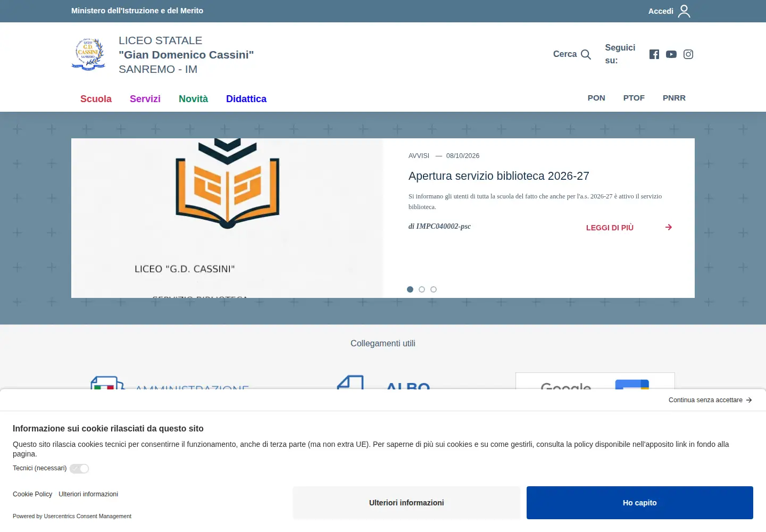Click the Liceo Statale Gian Domenico Cassini title
The height and width of the screenshot is (532, 766).
(x=186, y=55)
